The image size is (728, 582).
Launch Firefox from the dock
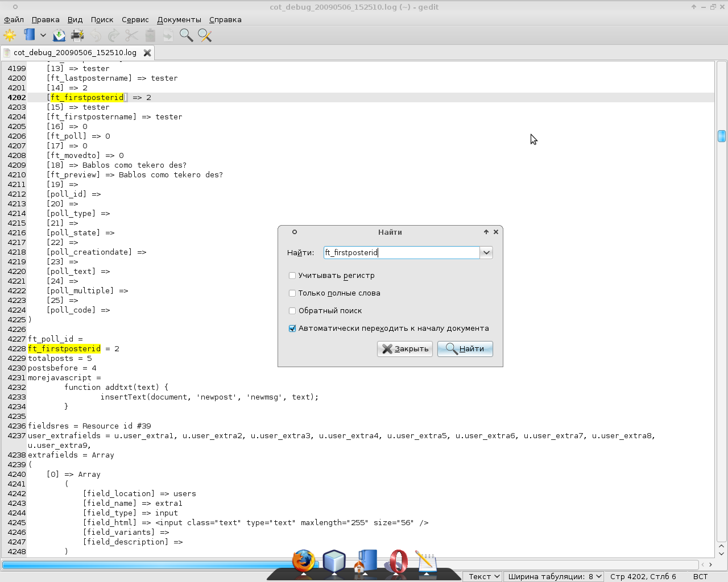coord(304,562)
